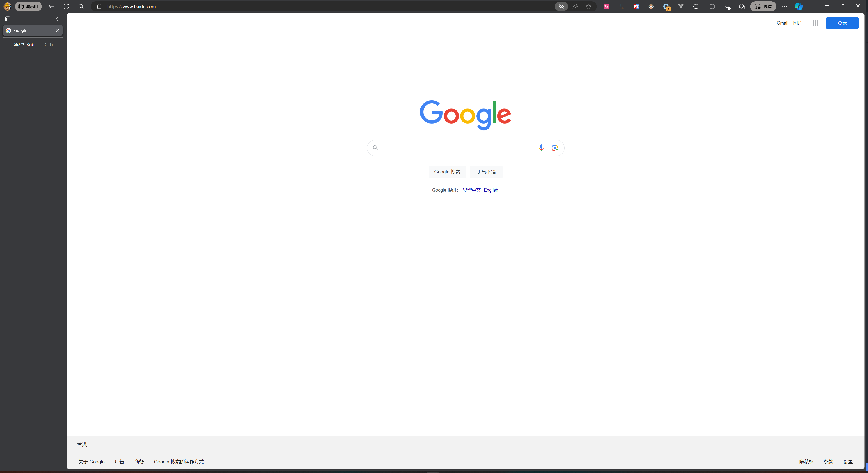Focus the Google search box
This screenshot has height=473, width=868.
point(465,148)
